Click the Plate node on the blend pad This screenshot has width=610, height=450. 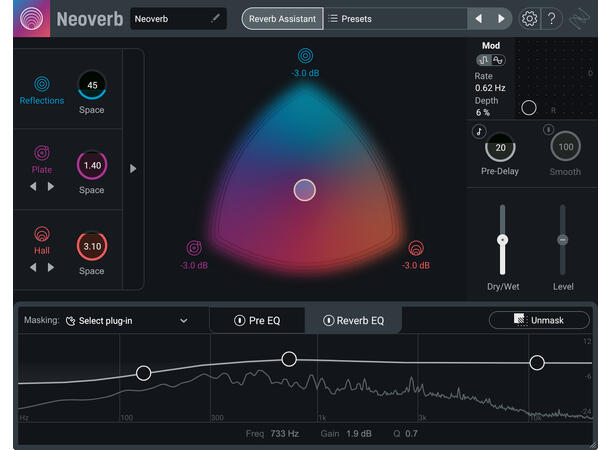(194, 248)
